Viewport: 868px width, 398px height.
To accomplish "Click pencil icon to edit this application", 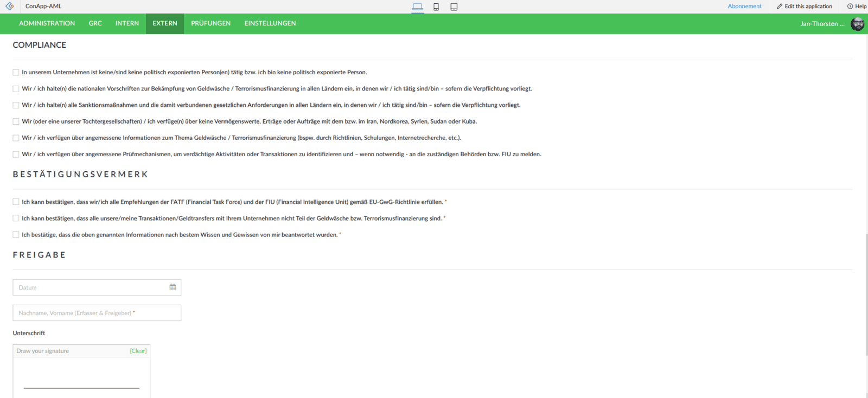I will pos(780,7).
